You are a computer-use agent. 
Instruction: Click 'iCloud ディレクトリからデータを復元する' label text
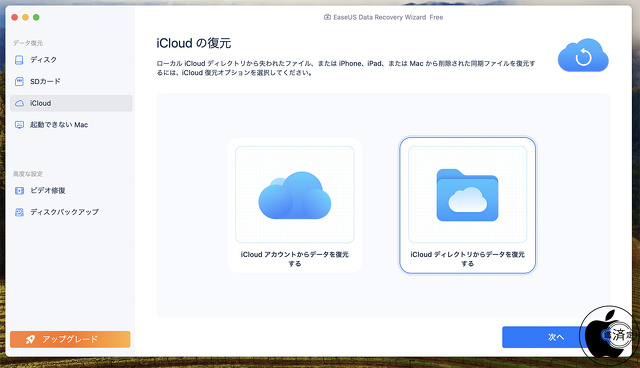[x=467, y=259]
